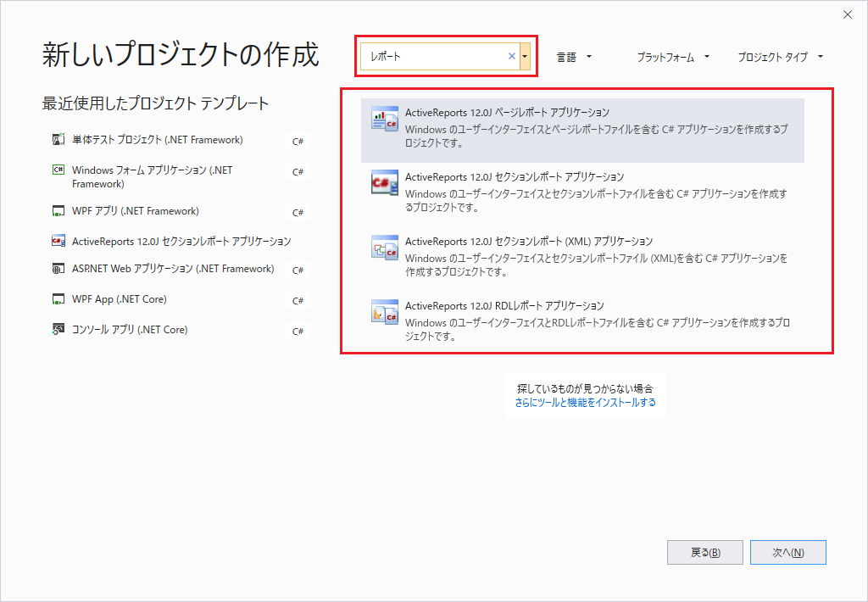Select ActiveReports 12.0J セクションレポート アプリケーション result title

pyautogui.click(x=515, y=177)
